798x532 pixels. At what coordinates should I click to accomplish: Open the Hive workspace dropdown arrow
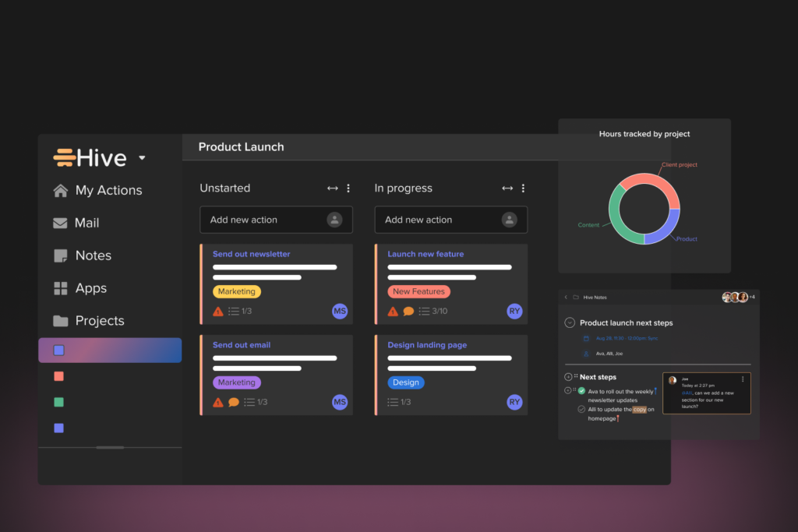[x=142, y=157]
